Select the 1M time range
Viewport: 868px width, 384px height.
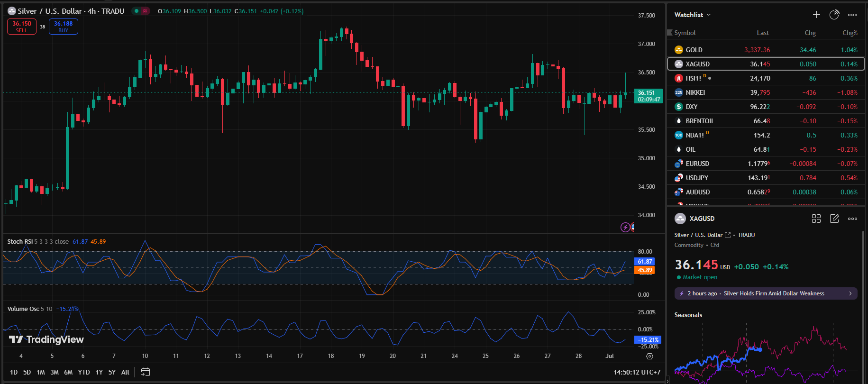(x=41, y=372)
